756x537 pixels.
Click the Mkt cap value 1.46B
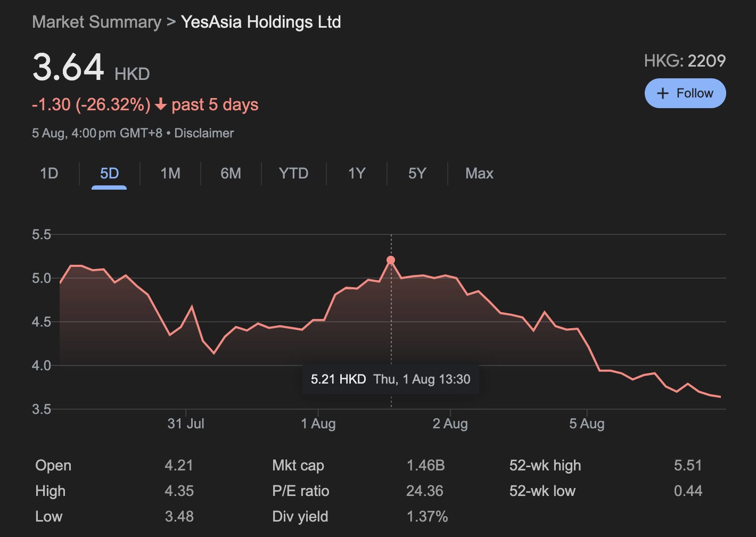425,466
